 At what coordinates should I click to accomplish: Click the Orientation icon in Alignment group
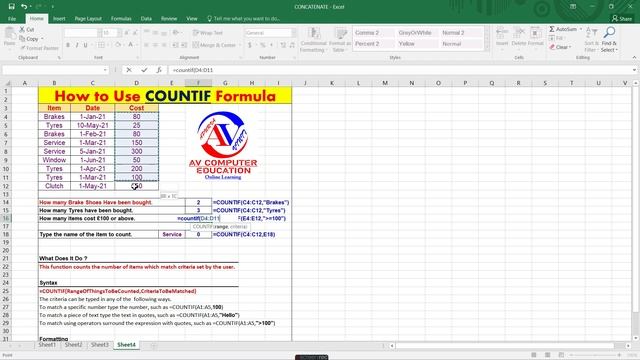coord(176,33)
